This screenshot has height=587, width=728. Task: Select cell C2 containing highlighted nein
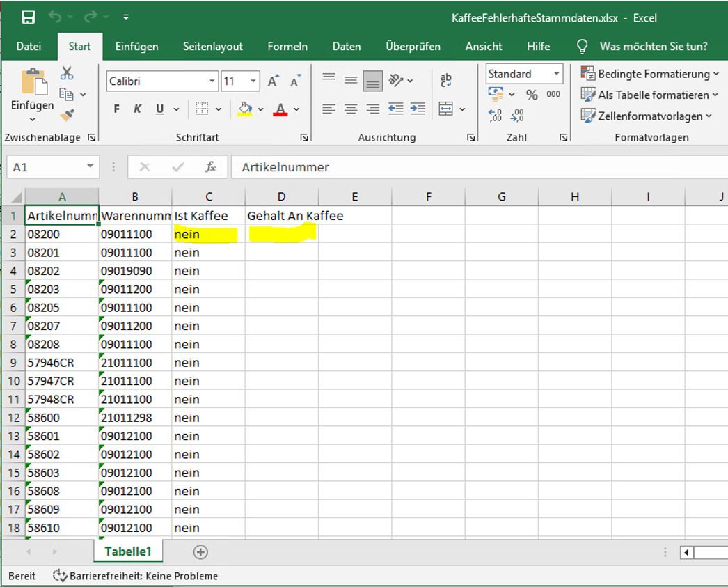click(207, 234)
